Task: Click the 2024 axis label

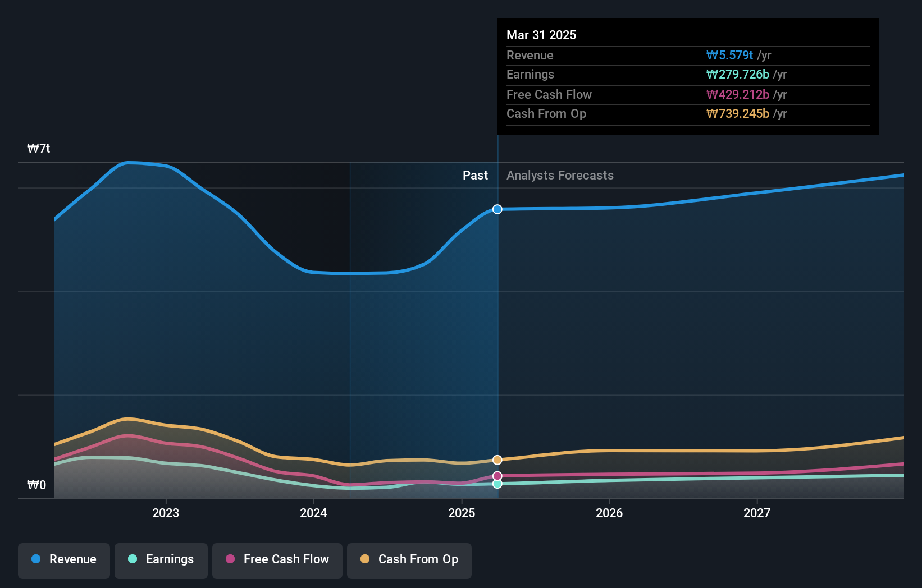Action: pyautogui.click(x=313, y=513)
